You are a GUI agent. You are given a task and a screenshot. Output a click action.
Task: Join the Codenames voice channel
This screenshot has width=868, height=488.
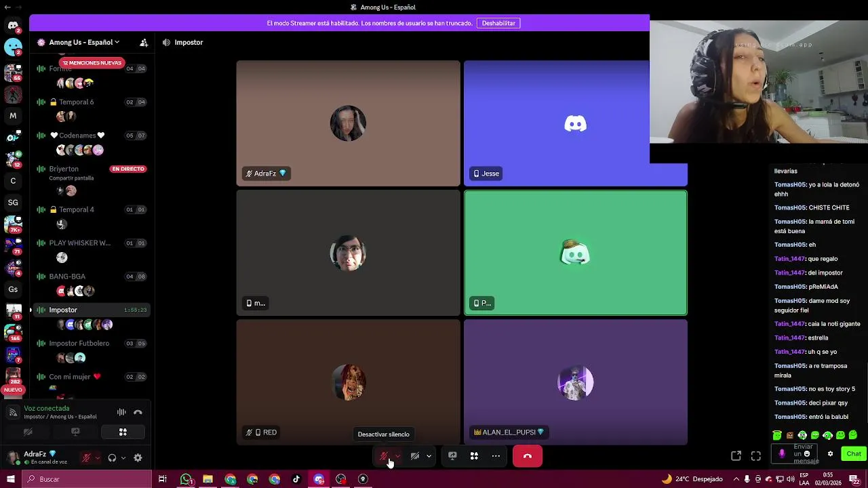(92, 136)
